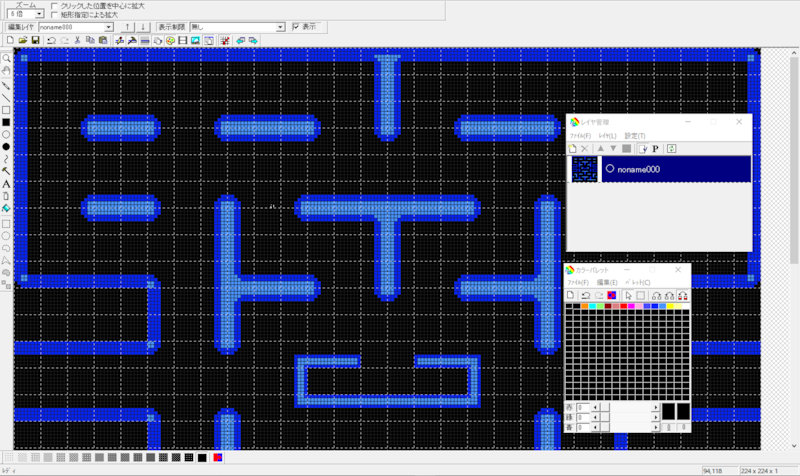Enable zoom centered on clicked position checkbox

[55, 6]
